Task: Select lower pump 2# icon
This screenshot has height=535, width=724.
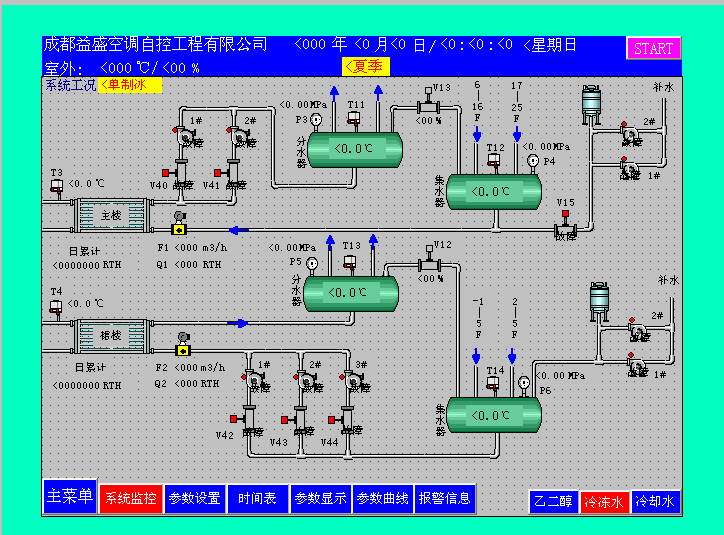Action: [307, 381]
